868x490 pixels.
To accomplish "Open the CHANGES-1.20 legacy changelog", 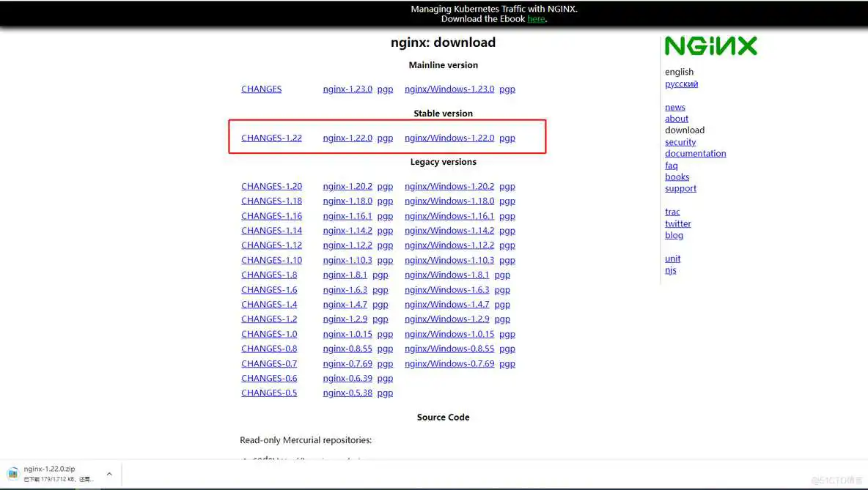I will pyautogui.click(x=272, y=186).
